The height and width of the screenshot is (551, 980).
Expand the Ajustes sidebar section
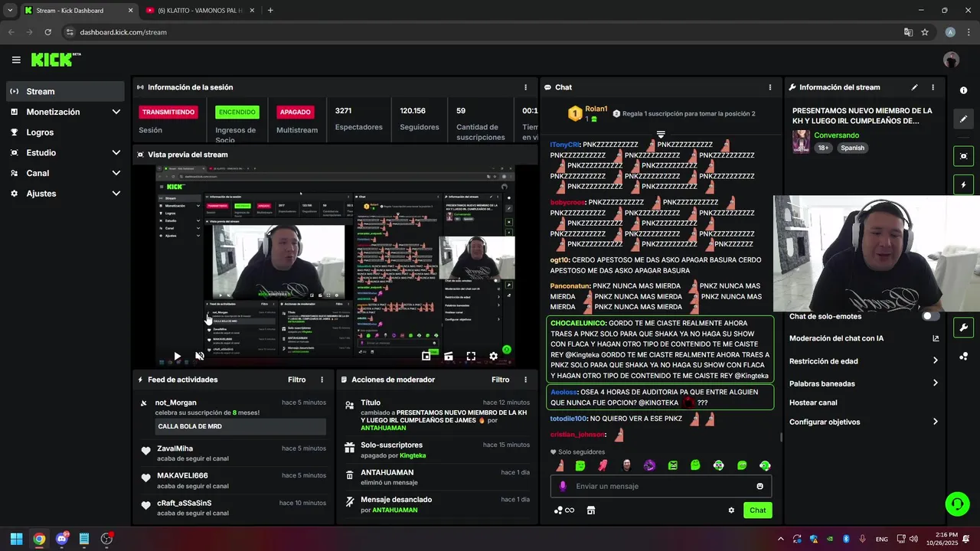(116, 194)
